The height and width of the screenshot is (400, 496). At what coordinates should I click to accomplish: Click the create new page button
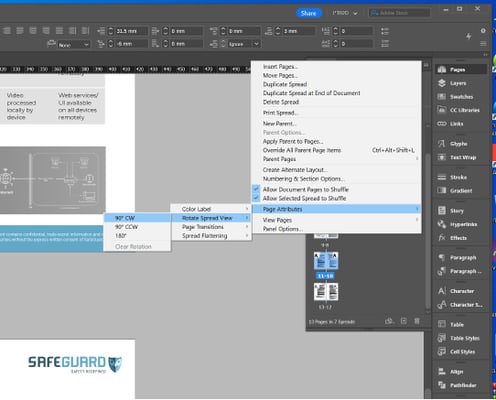[404, 321]
